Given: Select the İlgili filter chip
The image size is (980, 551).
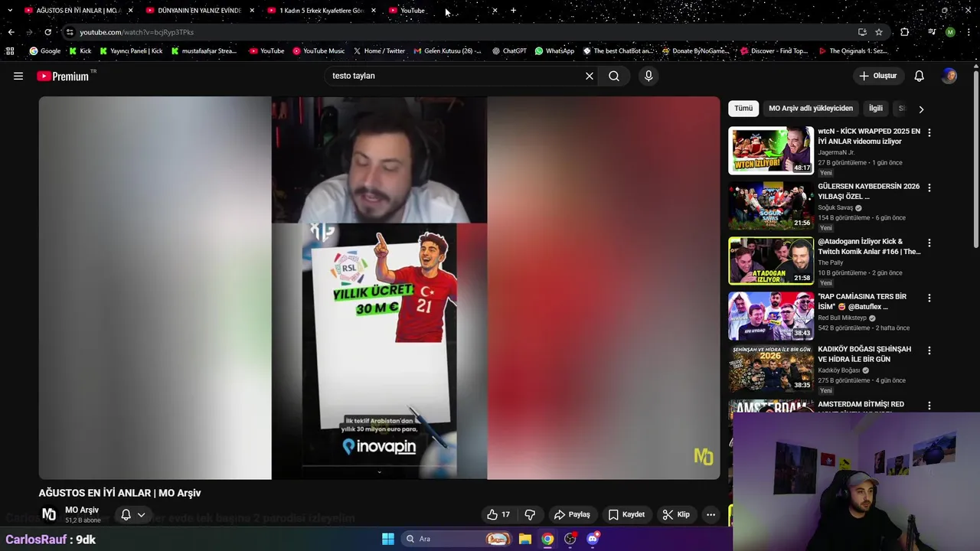Looking at the screenshot, I should point(876,109).
